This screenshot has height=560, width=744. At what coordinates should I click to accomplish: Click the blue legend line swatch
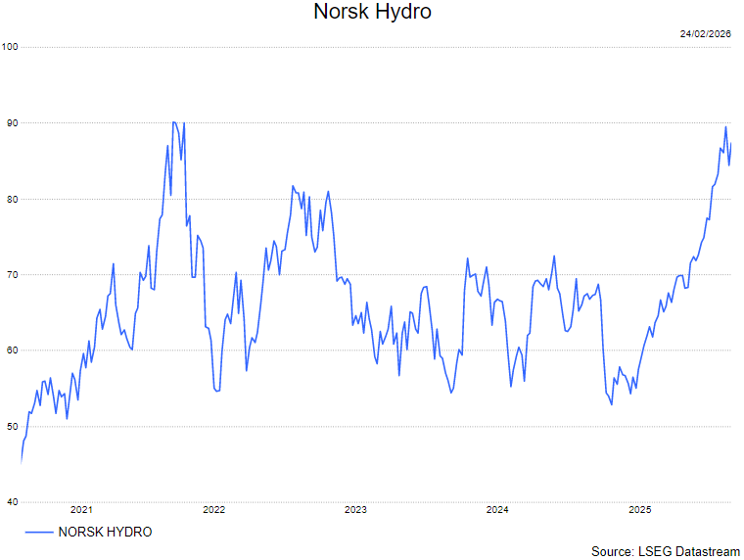[x=38, y=532]
